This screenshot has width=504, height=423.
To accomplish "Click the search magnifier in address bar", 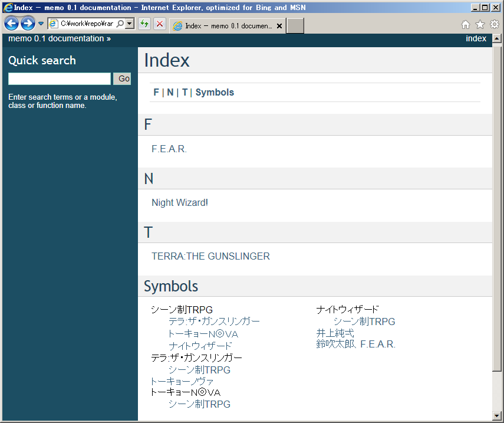I will click(120, 24).
